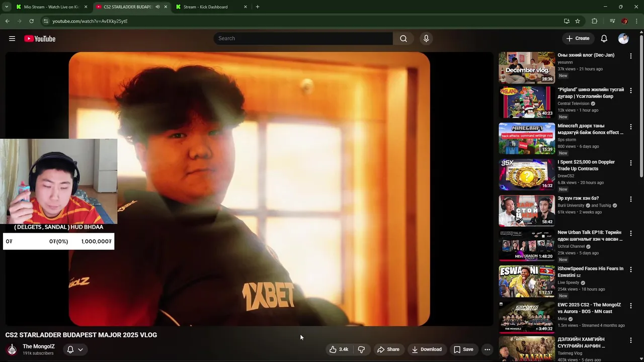The image size is (644, 362).
Task: Open more actions ellipsis under video
Action: [x=487, y=349]
